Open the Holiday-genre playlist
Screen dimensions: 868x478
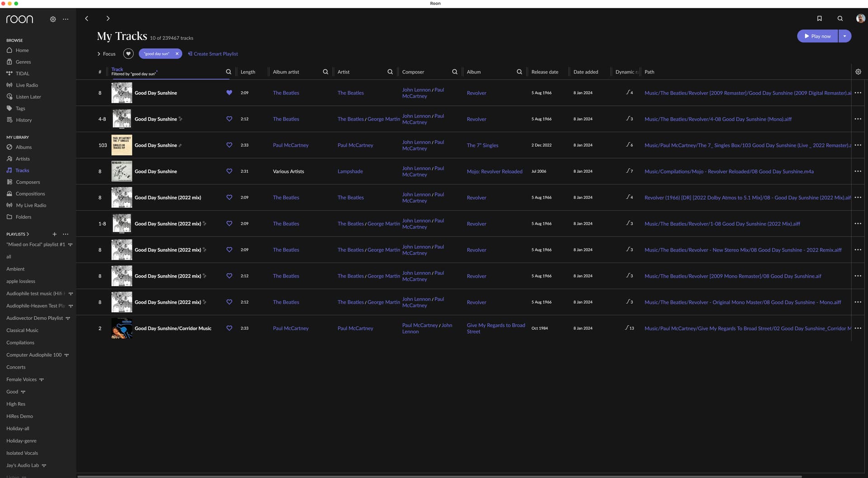click(21, 441)
